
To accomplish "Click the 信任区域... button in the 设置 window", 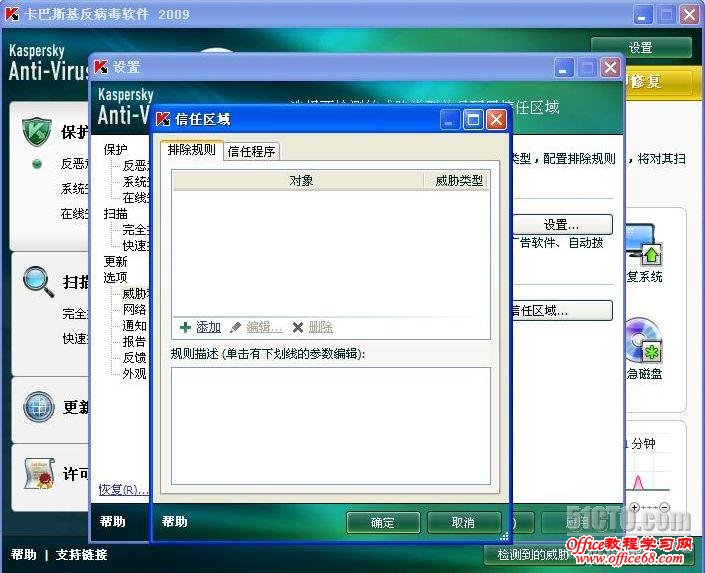I will 562,311.
